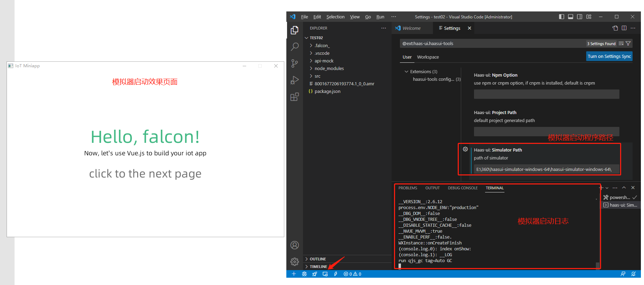Click the plus icon in status bar
This screenshot has width=644, height=285.
click(x=294, y=274)
